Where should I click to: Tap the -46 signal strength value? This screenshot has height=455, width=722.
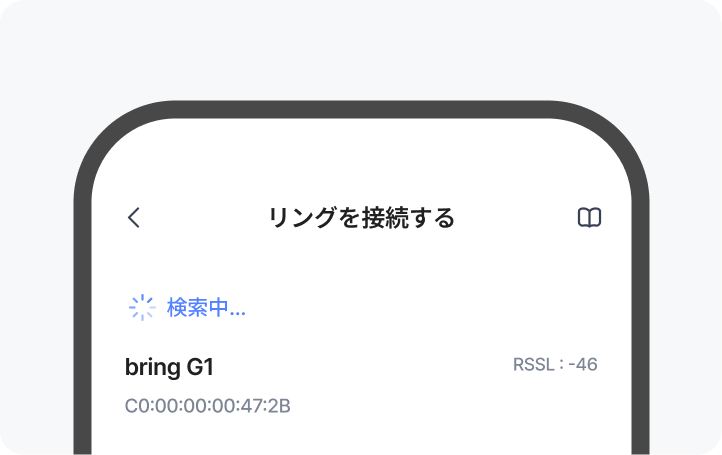582,365
